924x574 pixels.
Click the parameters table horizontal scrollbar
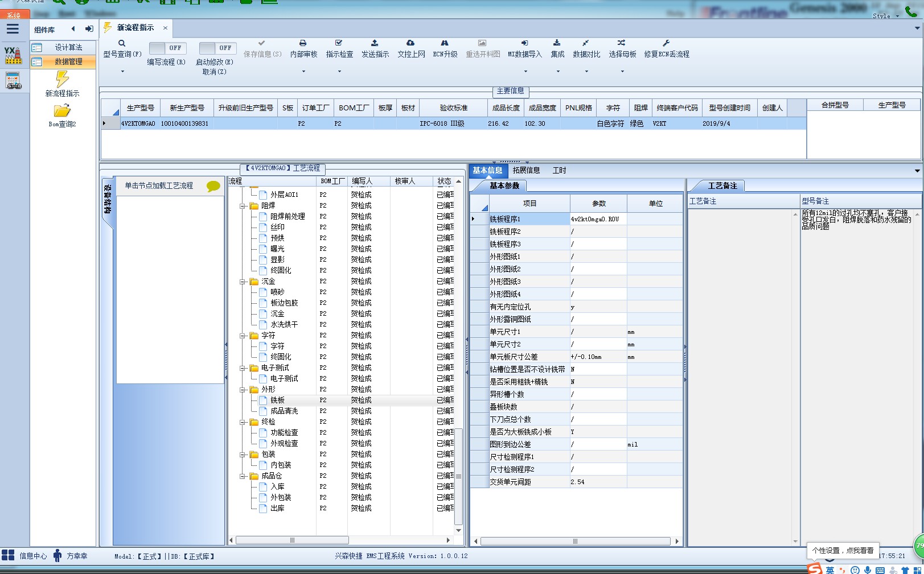(575, 541)
